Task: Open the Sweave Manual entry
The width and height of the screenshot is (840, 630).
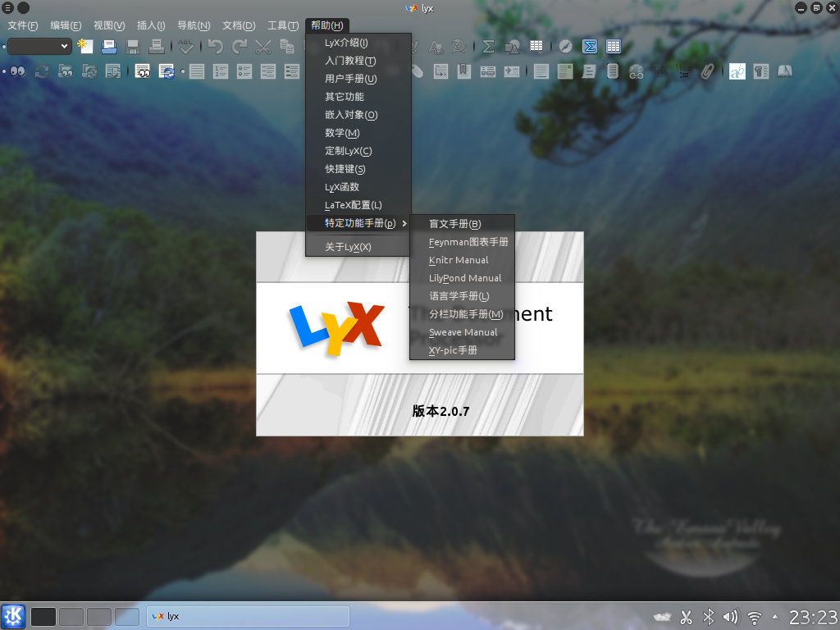Action: (x=463, y=332)
